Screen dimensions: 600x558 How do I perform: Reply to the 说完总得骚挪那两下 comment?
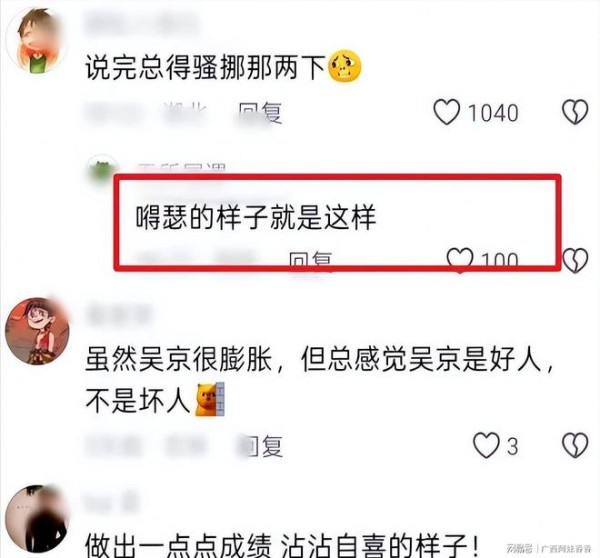pos(260,113)
